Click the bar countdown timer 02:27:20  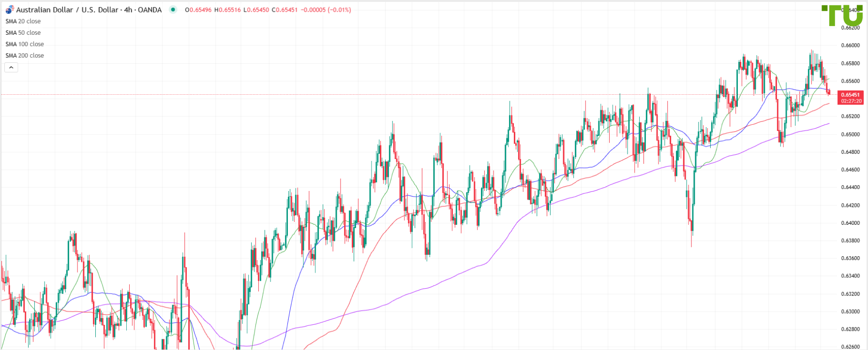851,101
